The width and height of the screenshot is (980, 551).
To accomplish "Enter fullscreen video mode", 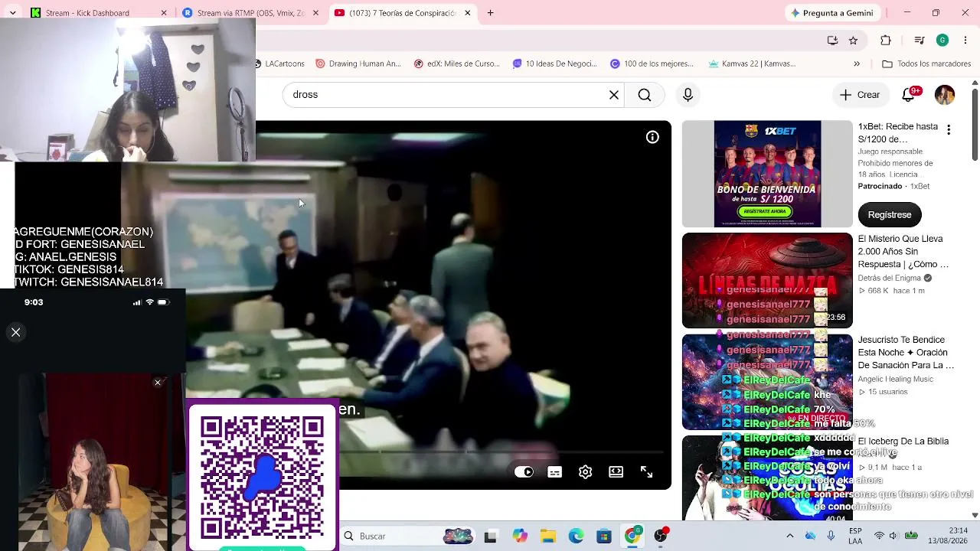I will pyautogui.click(x=646, y=472).
